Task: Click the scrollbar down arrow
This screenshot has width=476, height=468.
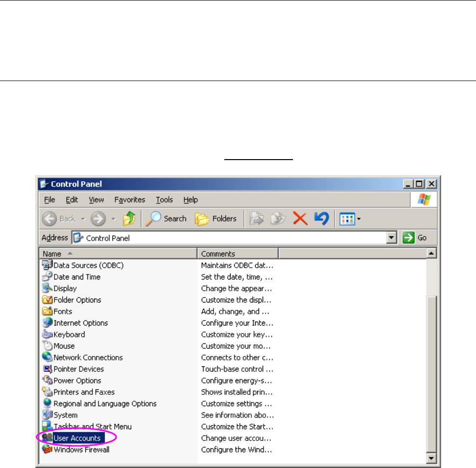Action: pos(431,458)
